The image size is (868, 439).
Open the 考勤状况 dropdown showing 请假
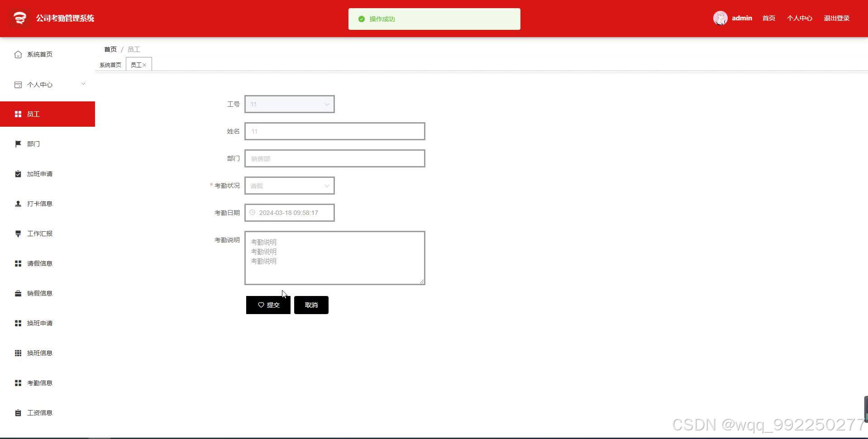[290, 186]
